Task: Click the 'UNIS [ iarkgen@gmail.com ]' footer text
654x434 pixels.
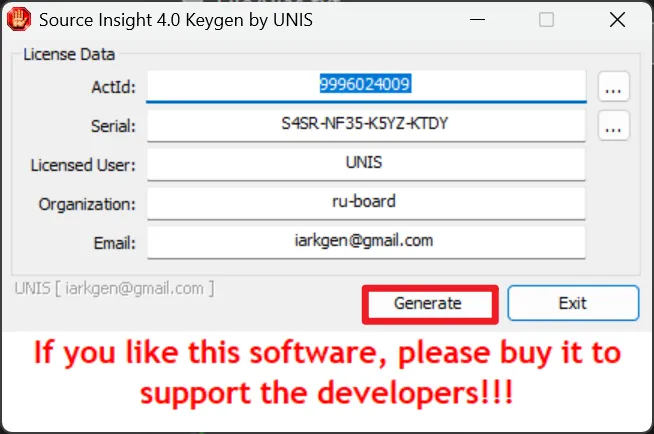Action: pos(115,288)
